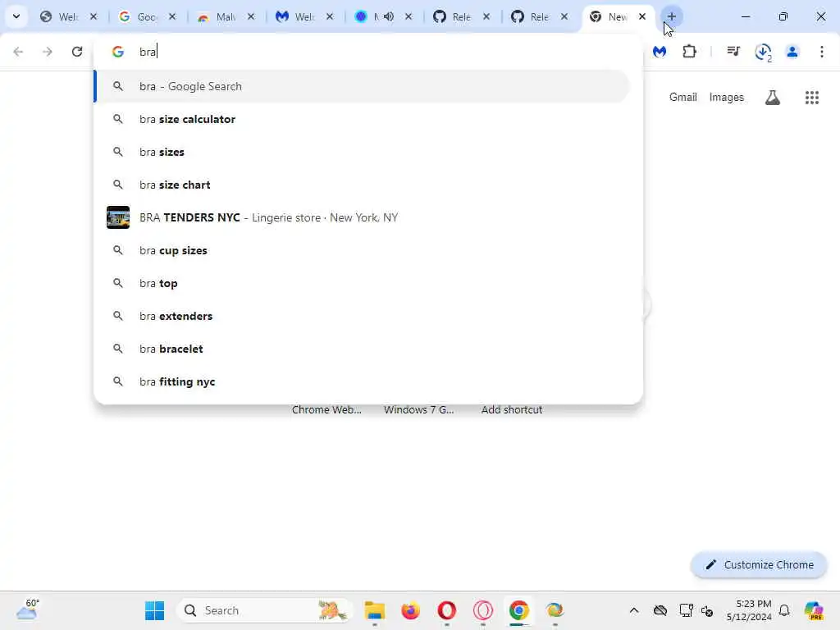Open the Malwarebytes extension icon
Screen dimensions: 840x630
pyautogui.click(x=660, y=52)
